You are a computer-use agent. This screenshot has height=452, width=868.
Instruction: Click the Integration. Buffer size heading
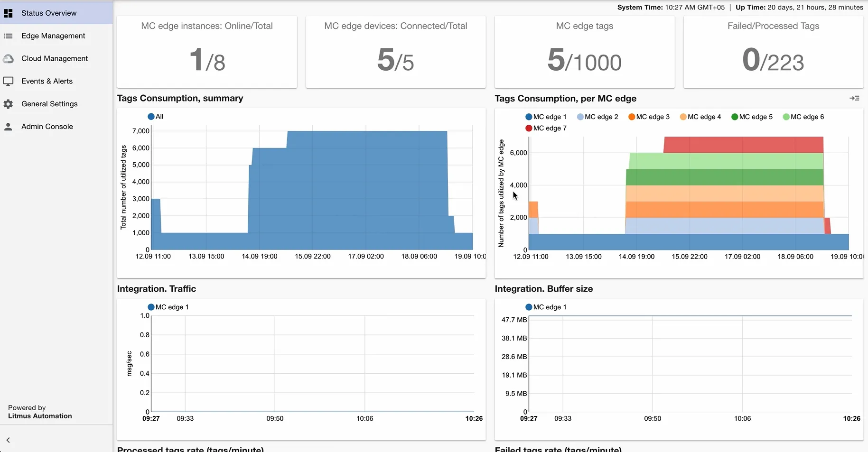pyautogui.click(x=544, y=289)
